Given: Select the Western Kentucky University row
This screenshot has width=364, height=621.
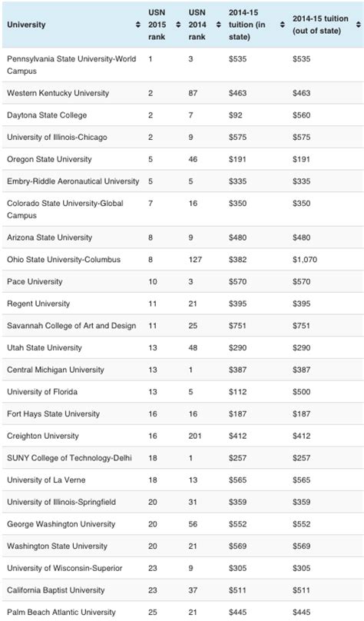Looking at the screenshot, I should [x=183, y=93].
